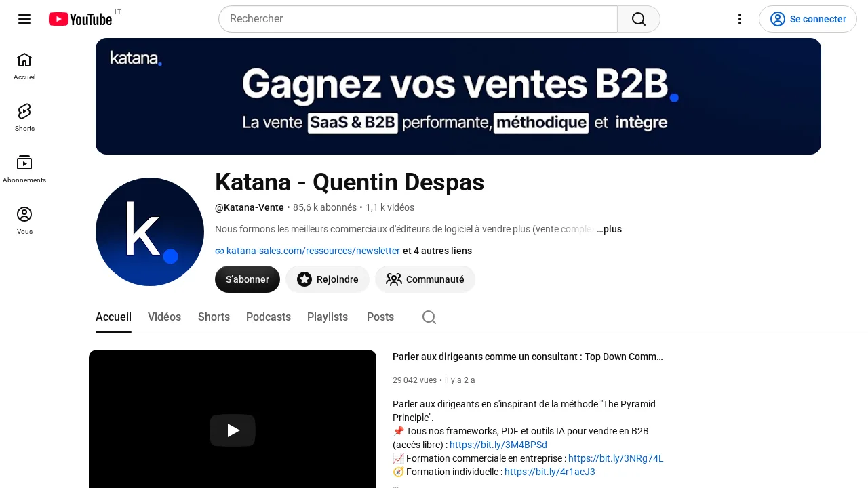Open the Playlists tab

pyautogui.click(x=328, y=317)
